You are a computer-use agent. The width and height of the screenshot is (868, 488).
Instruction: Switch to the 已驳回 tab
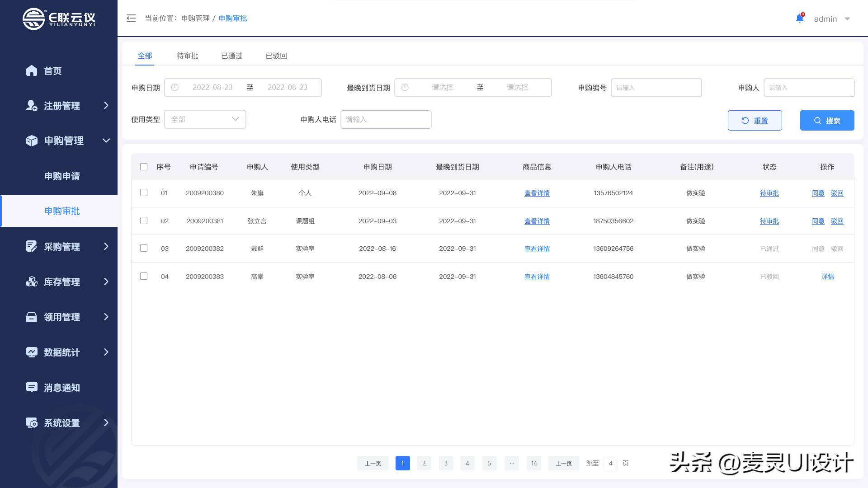[276, 56]
